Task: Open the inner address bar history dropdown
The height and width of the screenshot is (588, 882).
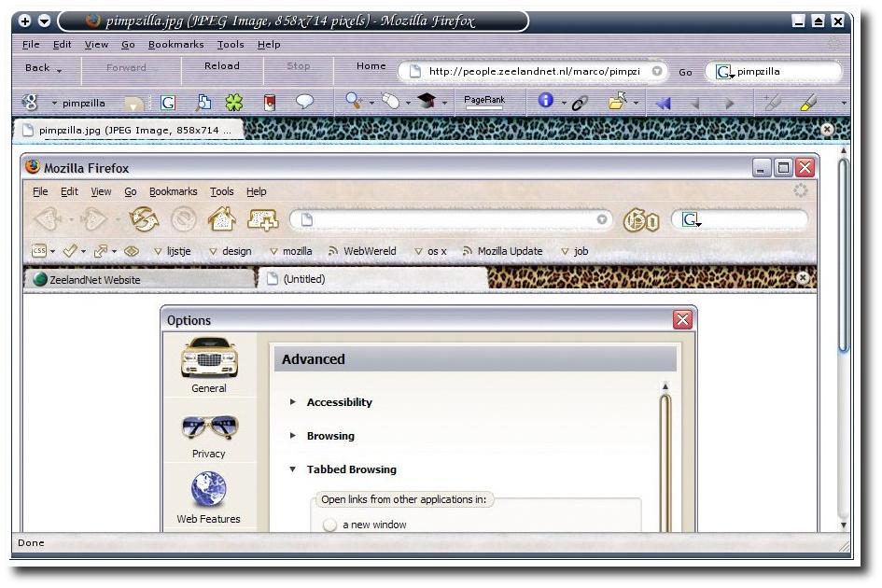Action: 602,219
